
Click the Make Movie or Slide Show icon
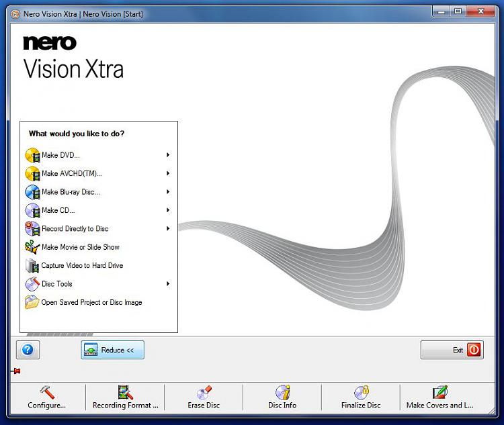click(x=32, y=247)
